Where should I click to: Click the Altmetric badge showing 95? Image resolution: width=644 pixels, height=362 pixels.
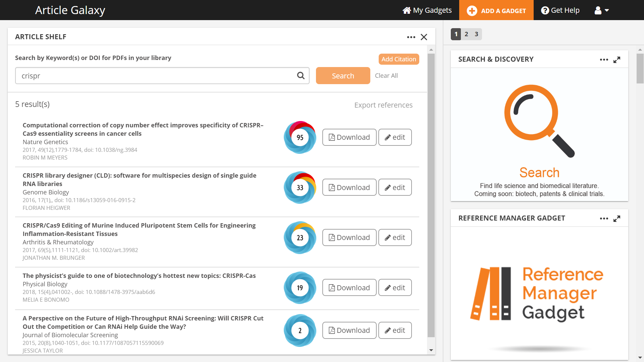point(300,137)
